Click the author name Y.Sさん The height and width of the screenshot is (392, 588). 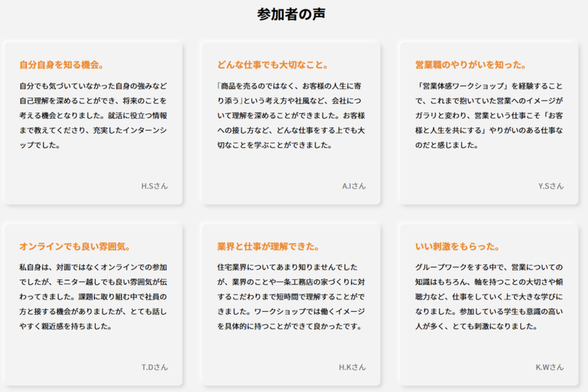(551, 186)
